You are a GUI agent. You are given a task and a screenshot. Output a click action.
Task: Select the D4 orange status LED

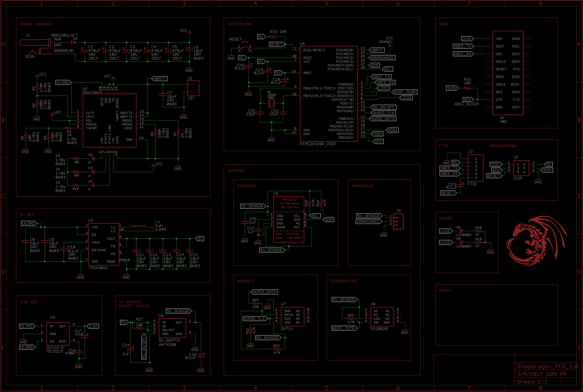[93, 185]
